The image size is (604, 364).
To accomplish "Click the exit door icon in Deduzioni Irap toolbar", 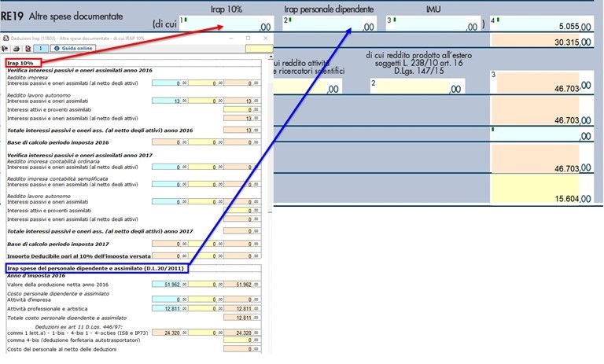I will 5,49.
